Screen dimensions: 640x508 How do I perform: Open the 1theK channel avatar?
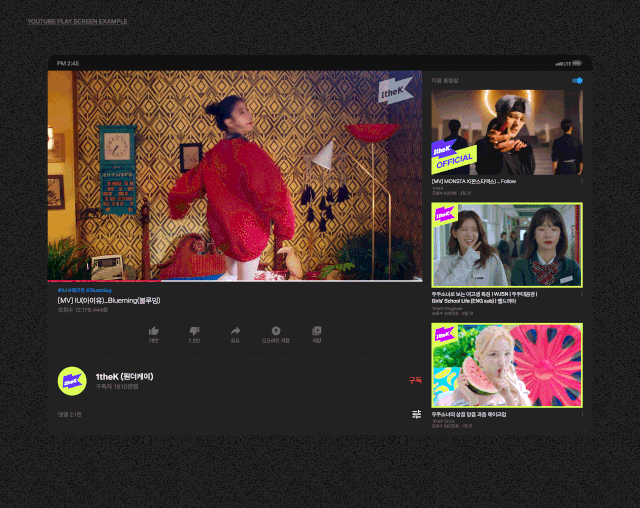coord(72,380)
